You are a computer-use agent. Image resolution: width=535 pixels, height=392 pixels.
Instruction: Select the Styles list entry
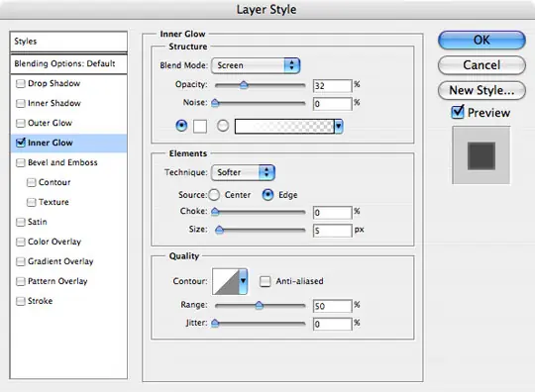(68, 42)
